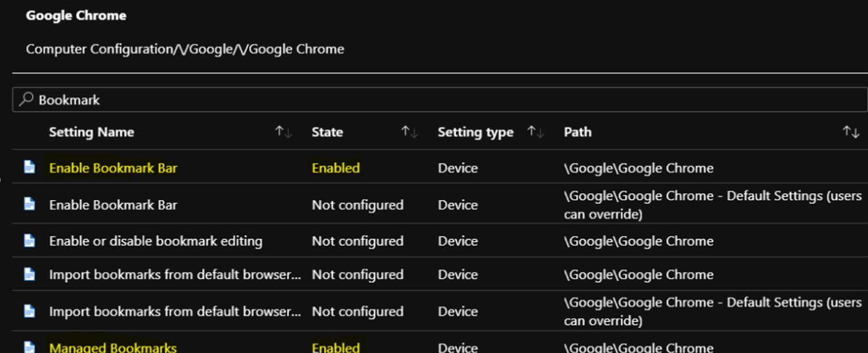Click Google Chrome heading at top

click(76, 16)
